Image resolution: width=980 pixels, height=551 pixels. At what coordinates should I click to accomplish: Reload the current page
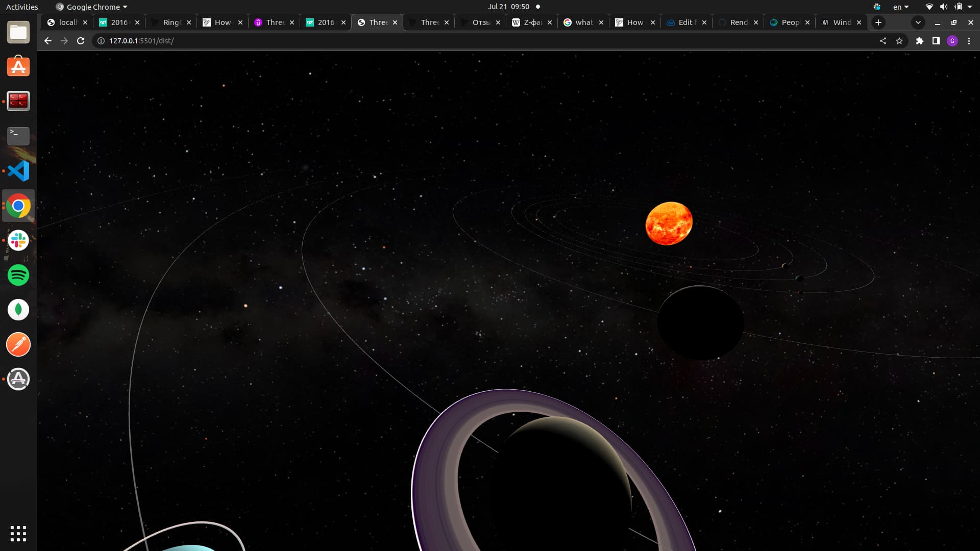81,41
